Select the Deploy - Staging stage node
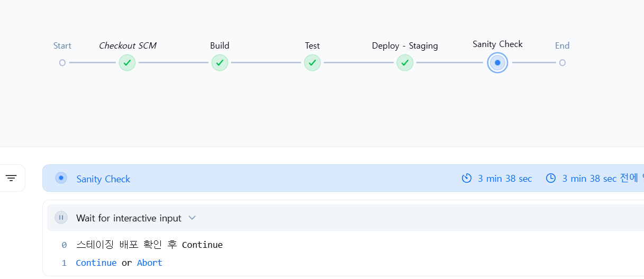The height and width of the screenshot is (279, 644). [x=405, y=62]
